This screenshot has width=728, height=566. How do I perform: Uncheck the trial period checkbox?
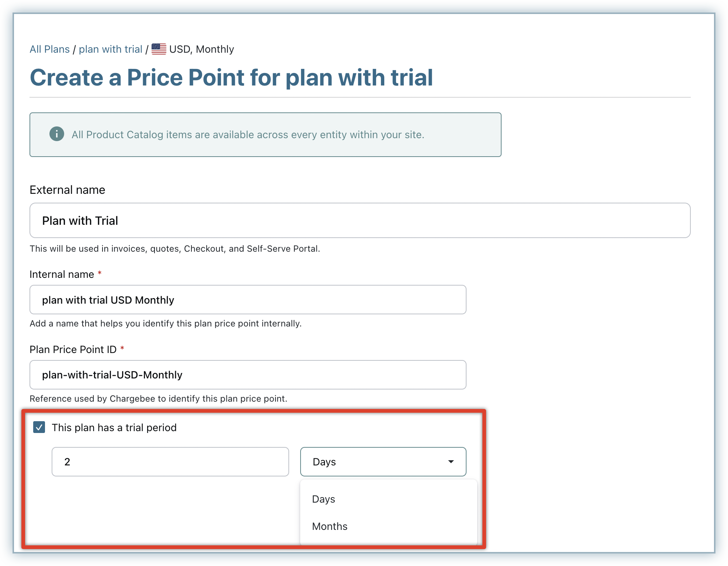click(39, 427)
